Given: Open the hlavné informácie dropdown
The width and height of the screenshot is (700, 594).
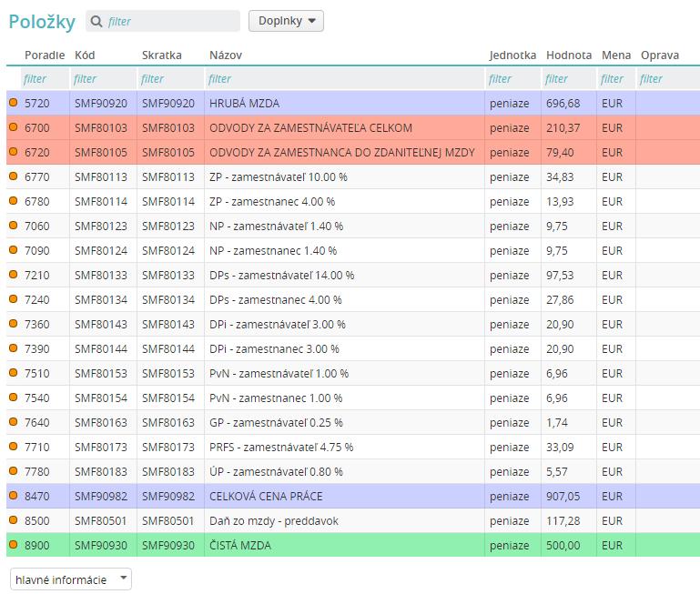Looking at the screenshot, I should click(x=71, y=579).
